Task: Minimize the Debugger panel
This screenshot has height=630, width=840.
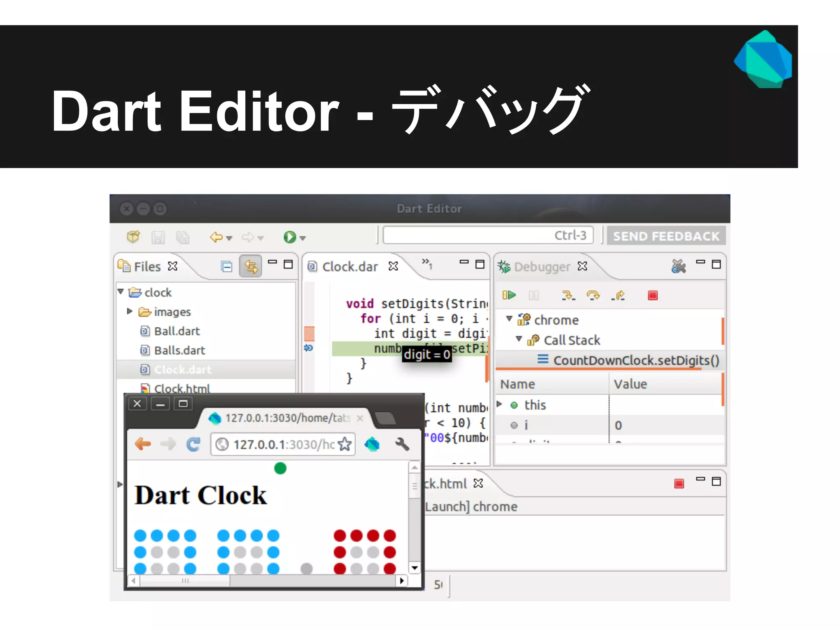Action: (701, 262)
